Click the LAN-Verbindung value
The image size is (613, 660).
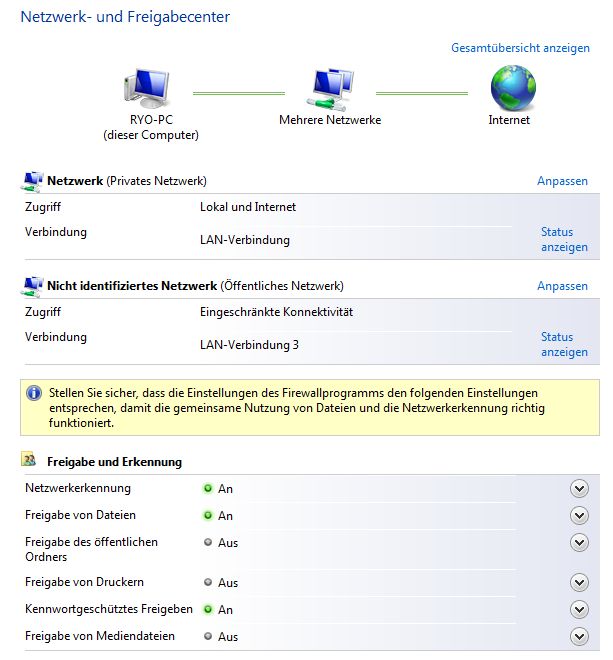coord(245,240)
